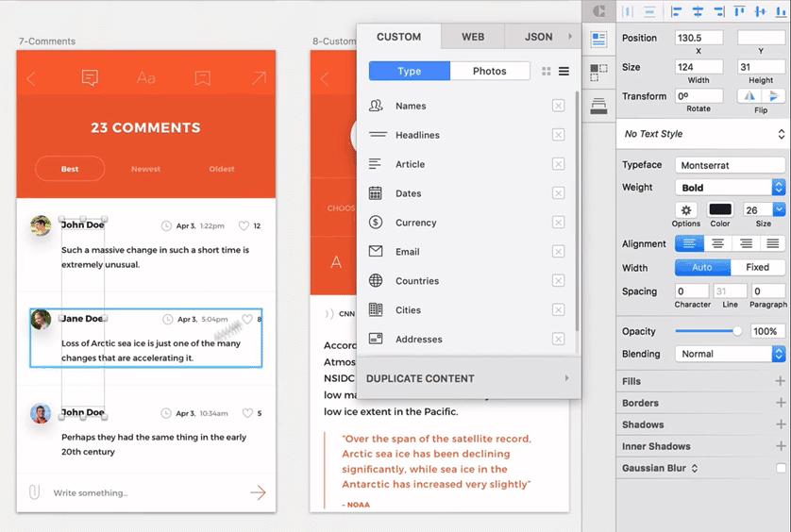The image size is (791, 532).
Task: Click the Newest comments filter
Action: click(x=145, y=170)
